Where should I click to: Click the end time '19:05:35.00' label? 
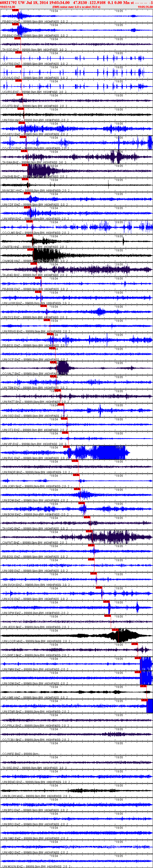[145, 7]
